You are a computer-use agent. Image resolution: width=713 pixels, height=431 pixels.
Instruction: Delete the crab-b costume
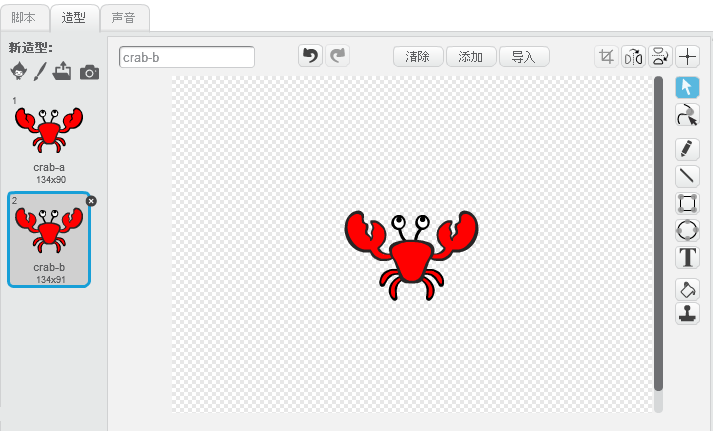(x=91, y=201)
